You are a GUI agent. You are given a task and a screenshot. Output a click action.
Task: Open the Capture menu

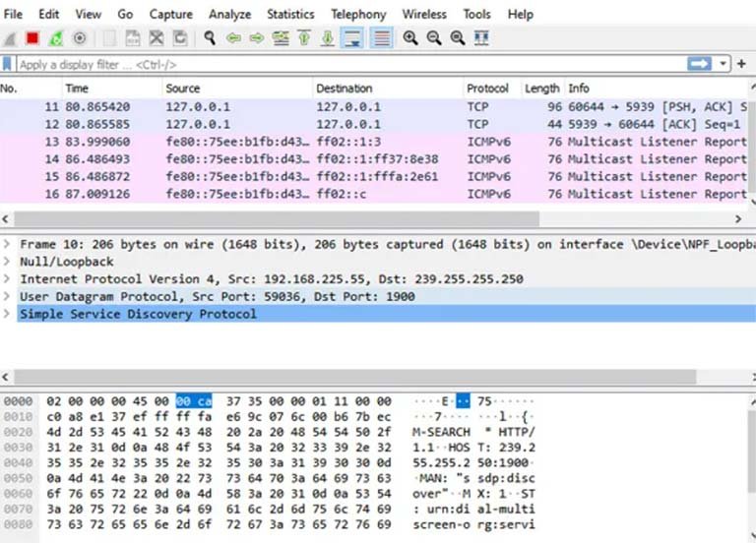170,15
